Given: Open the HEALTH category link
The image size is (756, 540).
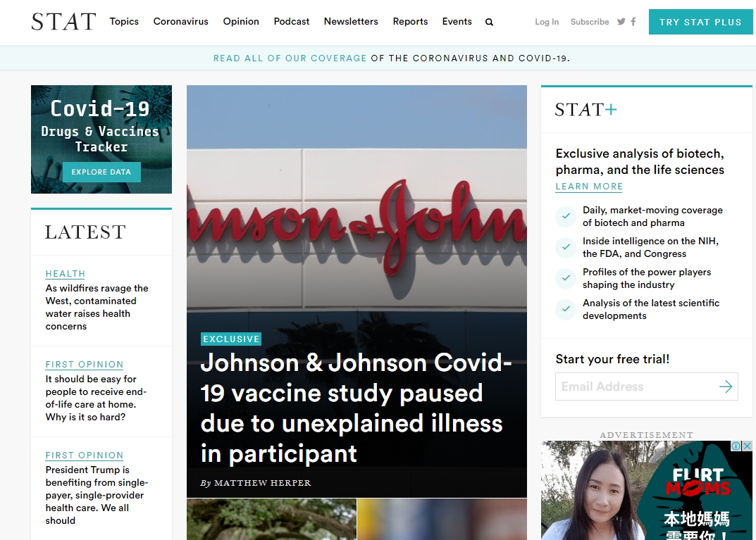Looking at the screenshot, I should click(x=65, y=274).
